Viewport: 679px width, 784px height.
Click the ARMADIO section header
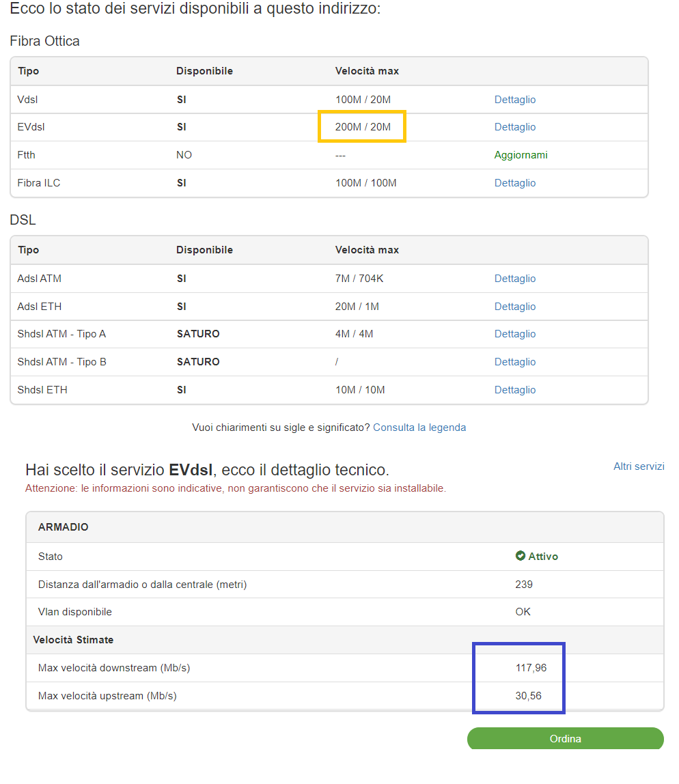(x=63, y=527)
